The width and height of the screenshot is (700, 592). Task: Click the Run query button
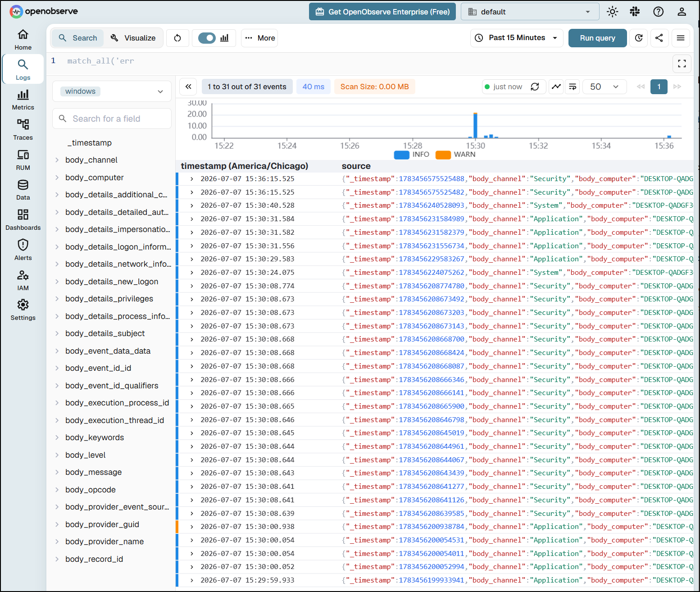tap(597, 38)
